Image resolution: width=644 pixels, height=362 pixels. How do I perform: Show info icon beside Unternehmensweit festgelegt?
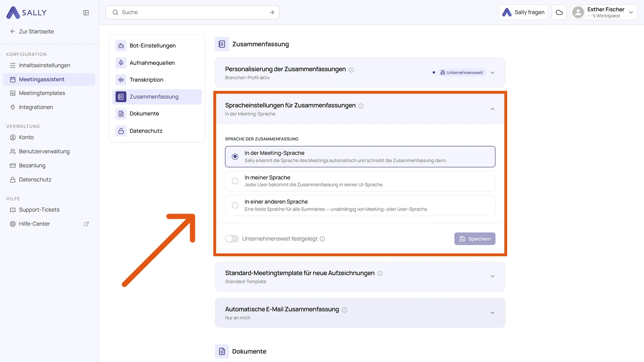tap(322, 239)
